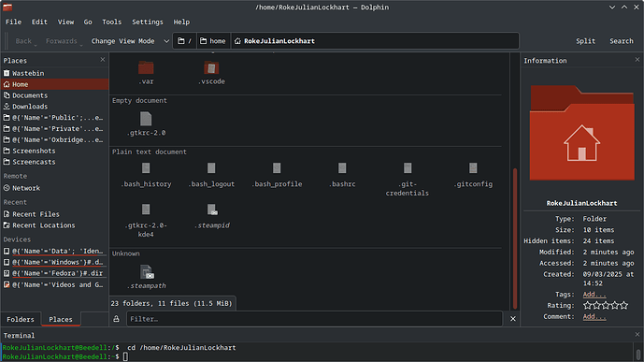Set rating to three stars
This screenshot has height=362, width=644.
pos(606,305)
